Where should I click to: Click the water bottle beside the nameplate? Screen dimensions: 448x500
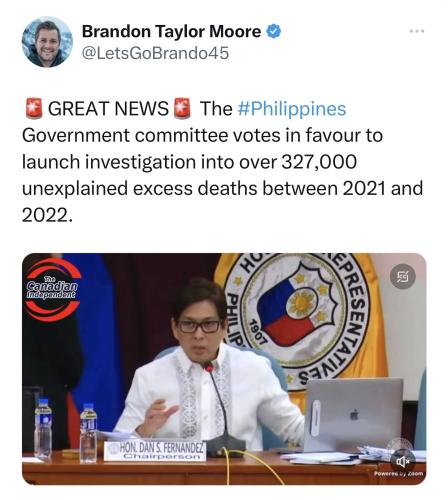(x=88, y=433)
